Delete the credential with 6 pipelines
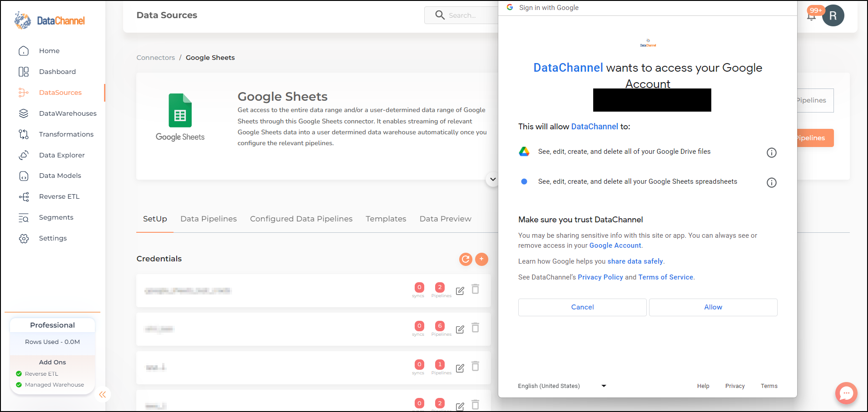The width and height of the screenshot is (868, 412). (476, 328)
